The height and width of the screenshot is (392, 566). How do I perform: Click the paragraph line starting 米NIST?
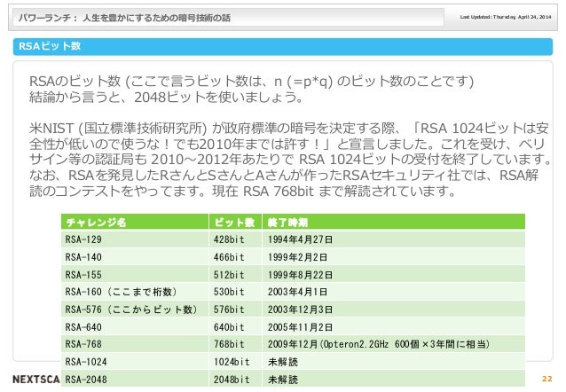pos(289,129)
